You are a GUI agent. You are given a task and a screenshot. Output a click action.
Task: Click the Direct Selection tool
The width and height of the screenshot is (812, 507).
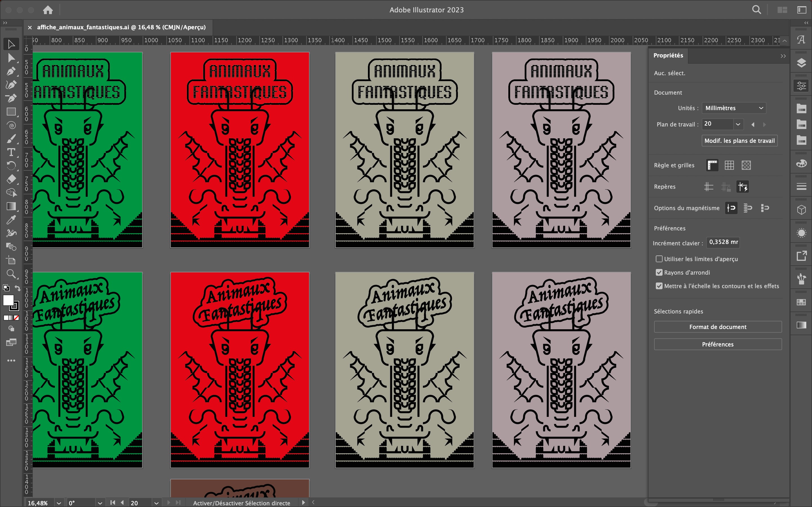[x=11, y=58]
